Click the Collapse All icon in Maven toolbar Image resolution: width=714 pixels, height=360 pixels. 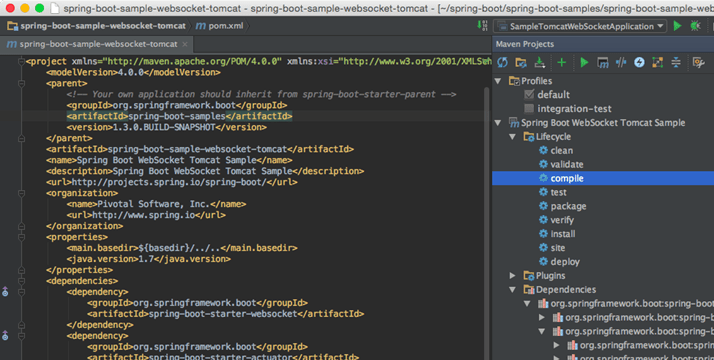676,62
